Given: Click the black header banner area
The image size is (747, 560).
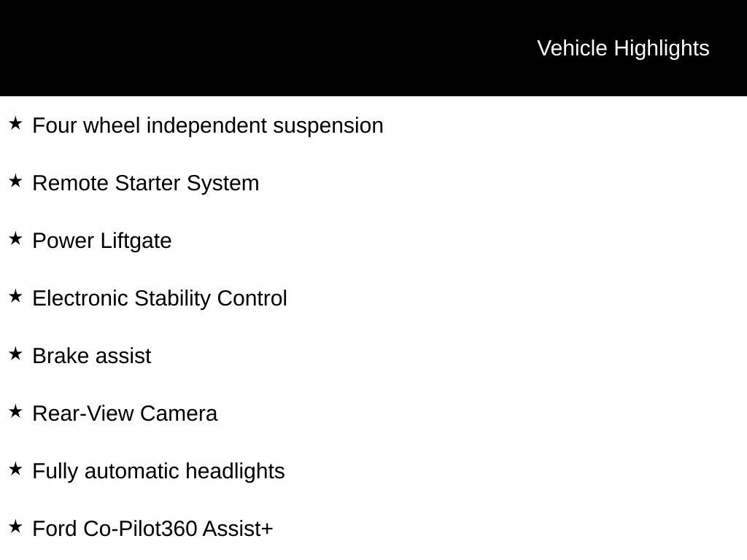Looking at the screenshot, I should 373,48.
